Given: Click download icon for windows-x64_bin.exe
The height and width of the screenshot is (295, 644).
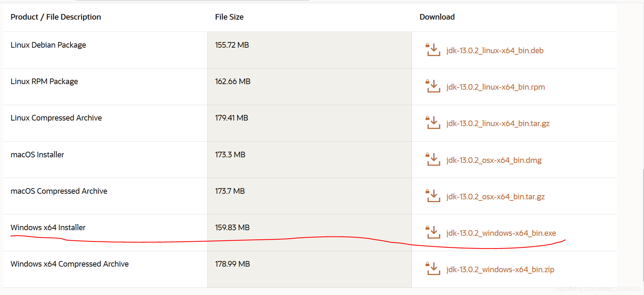Looking at the screenshot, I should pos(433,232).
